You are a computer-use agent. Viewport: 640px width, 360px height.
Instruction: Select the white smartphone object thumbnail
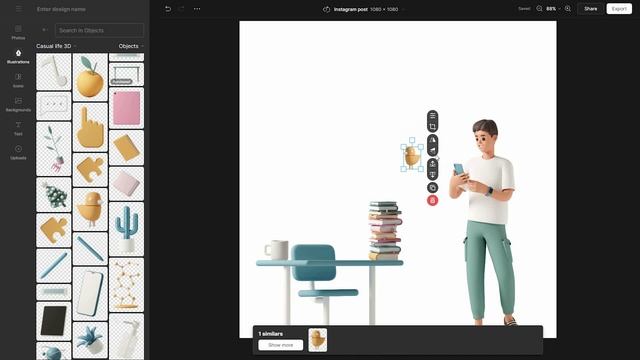(90, 293)
